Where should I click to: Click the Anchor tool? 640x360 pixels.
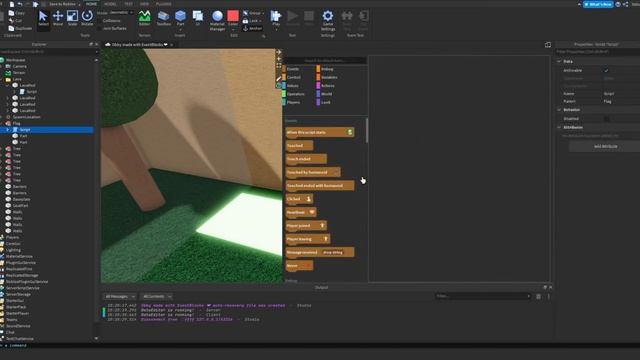(253, 28)
